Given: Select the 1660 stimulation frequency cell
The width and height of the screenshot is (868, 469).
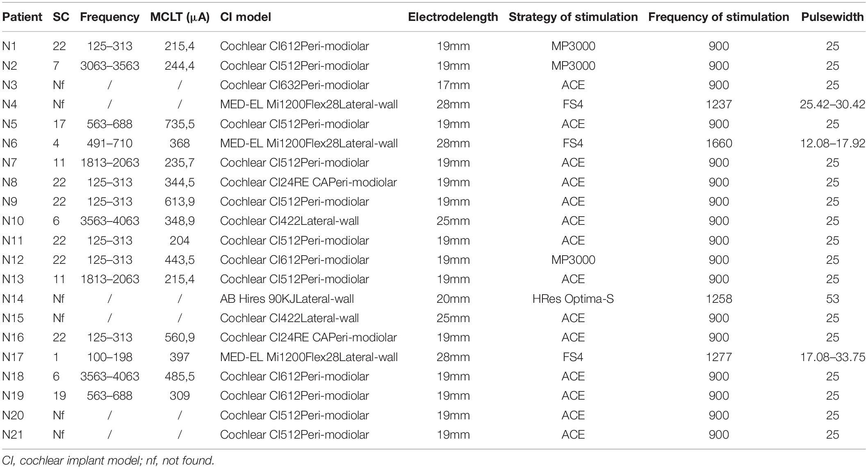Looking at the screenshot, I should (719, 143).
